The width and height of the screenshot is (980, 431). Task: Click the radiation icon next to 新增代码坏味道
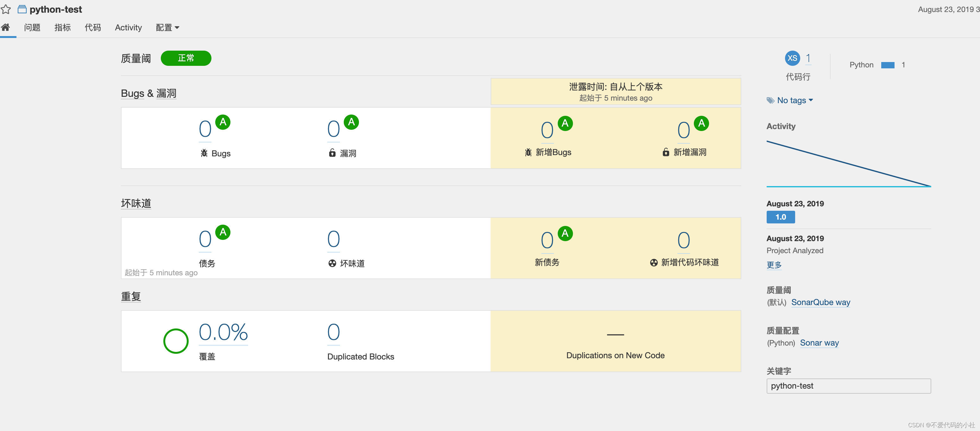[x=654, y=262]
